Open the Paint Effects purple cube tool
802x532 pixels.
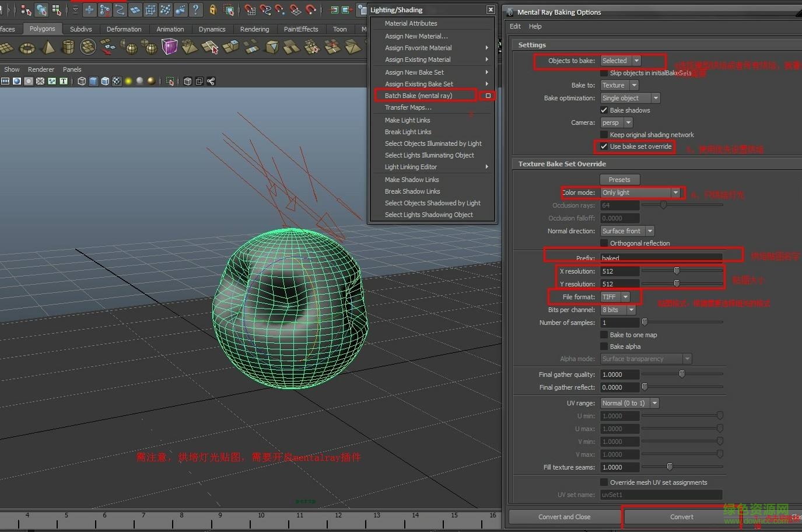pos(170,47)
